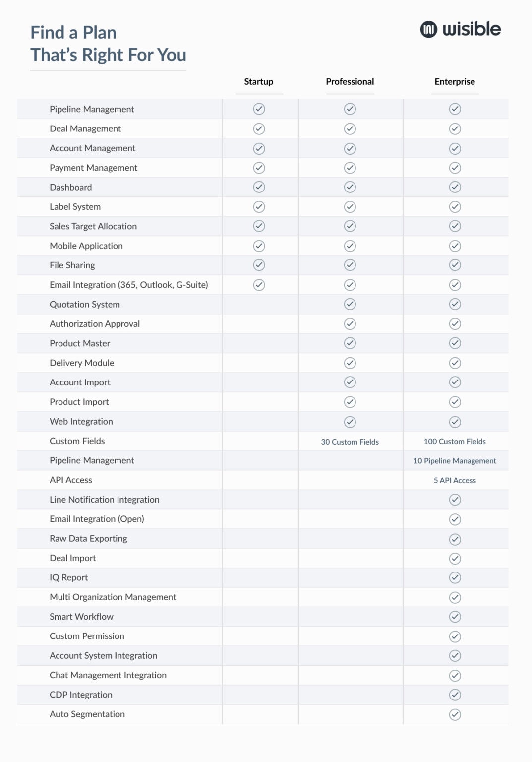This screenshot has height=762, width=532.
Task: Click the 100 Custom Fields text
Action: 455,442
